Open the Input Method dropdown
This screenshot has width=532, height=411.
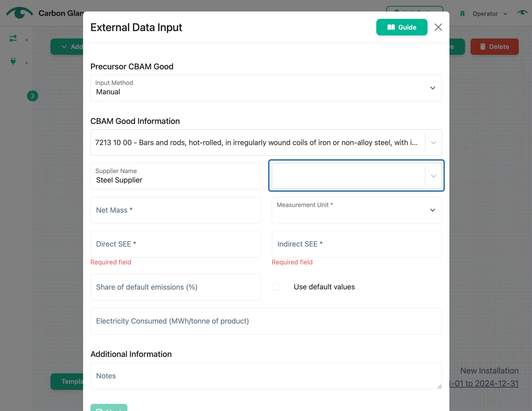point(266,88)
